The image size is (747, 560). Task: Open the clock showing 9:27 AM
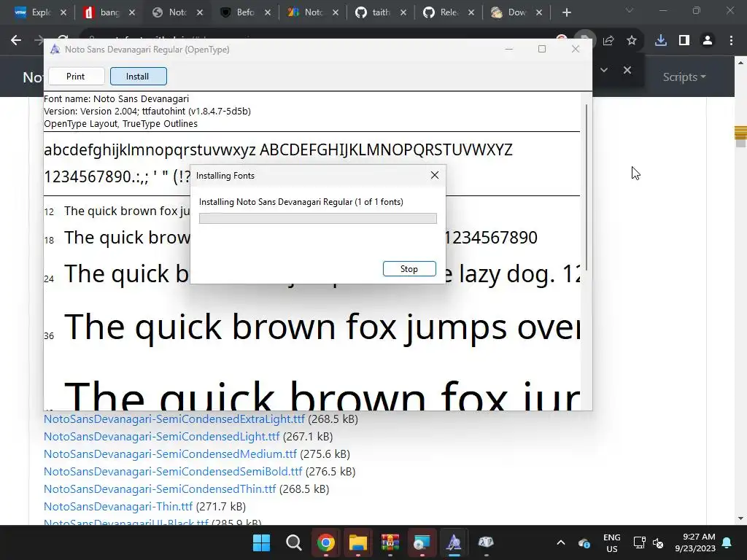[695, 542]
